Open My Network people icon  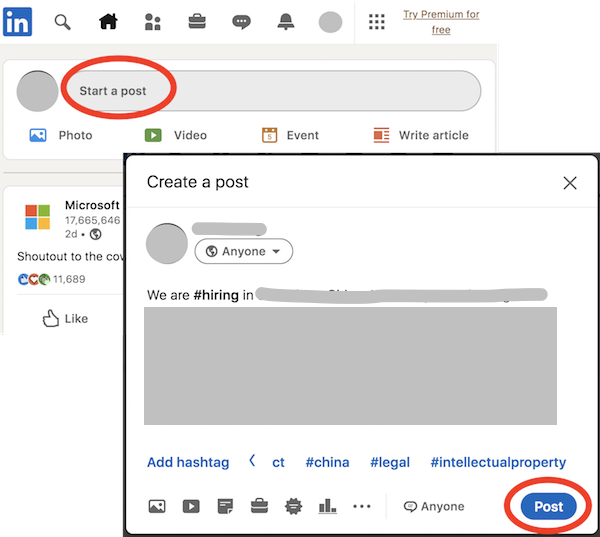pyautogui.click(x=152, y=22)
